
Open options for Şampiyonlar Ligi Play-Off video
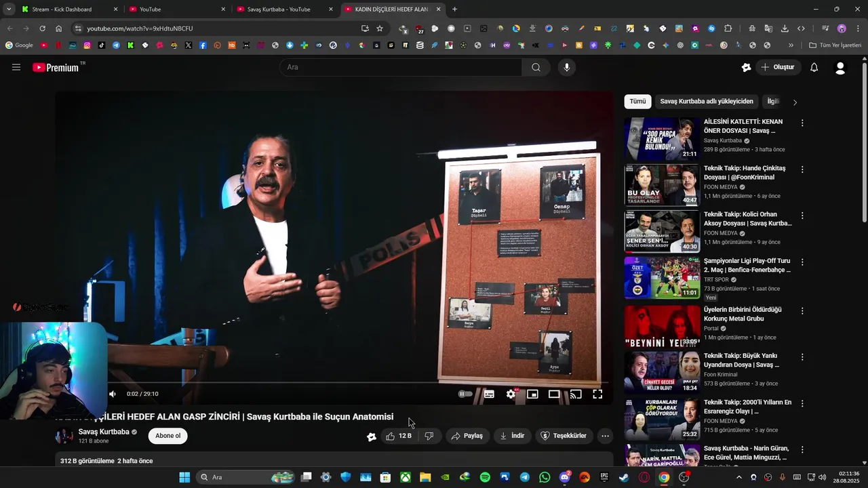[802, 262]
